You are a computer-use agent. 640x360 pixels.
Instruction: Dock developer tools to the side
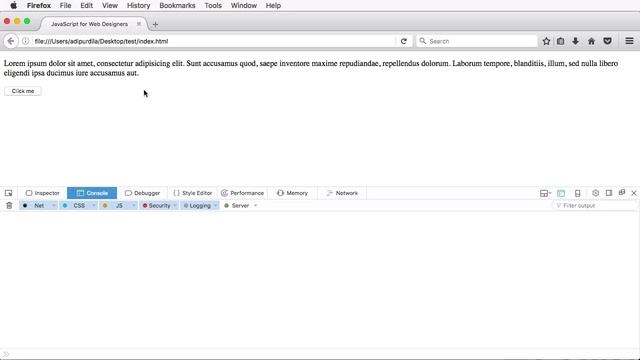click(609, 193)
